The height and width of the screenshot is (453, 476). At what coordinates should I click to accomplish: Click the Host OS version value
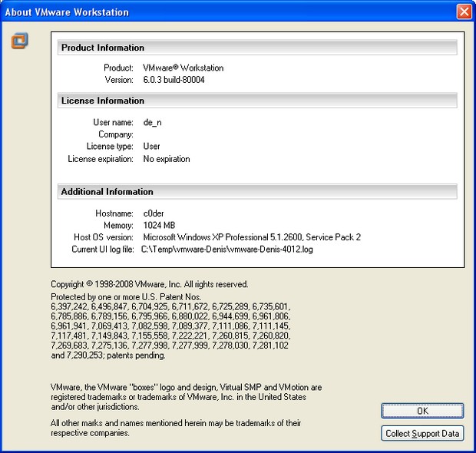click(252, 237)
